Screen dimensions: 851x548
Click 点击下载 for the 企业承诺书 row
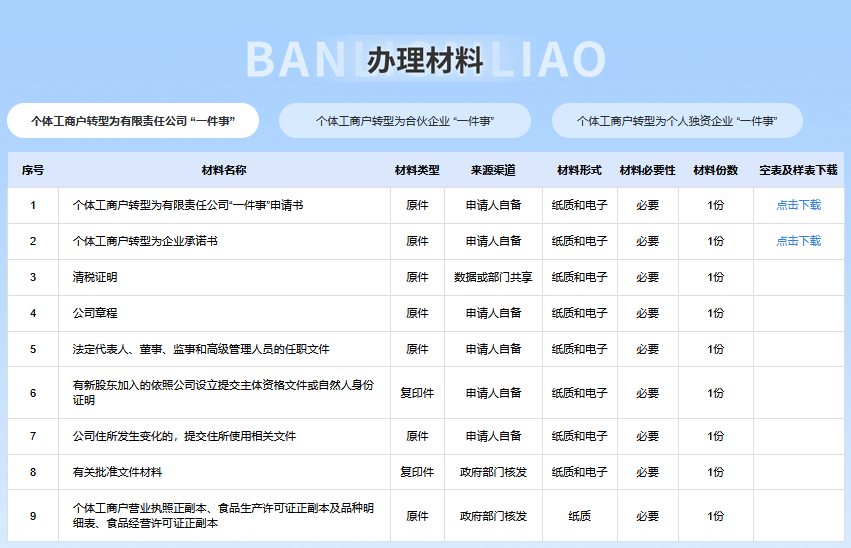pyautogui.click(x=798, y=241)
